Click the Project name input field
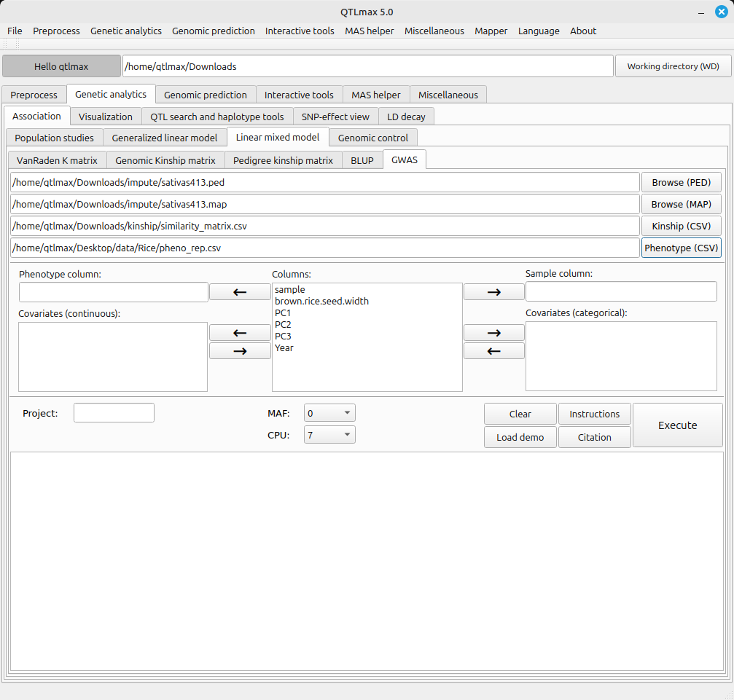This screenshot has height=700, width=734. click(114, 413)
